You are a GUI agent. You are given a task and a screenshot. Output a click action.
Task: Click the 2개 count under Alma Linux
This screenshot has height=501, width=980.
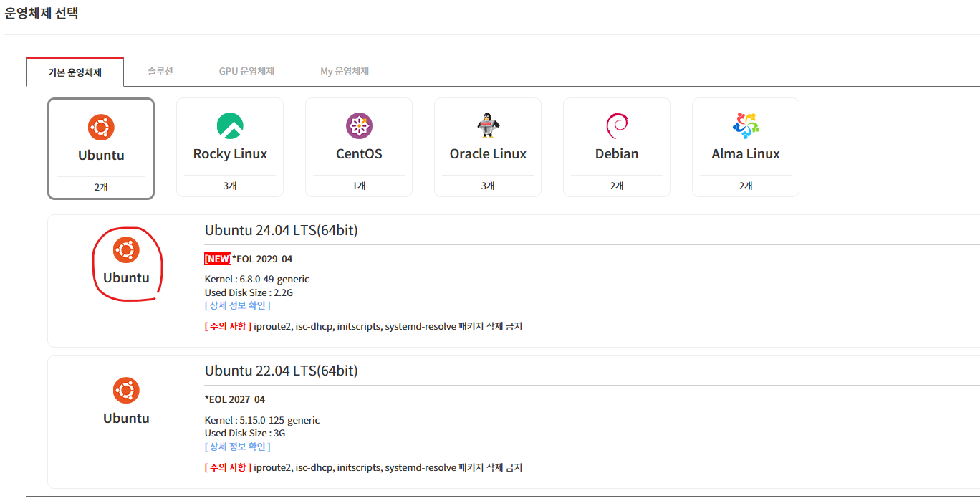point(746,186)
